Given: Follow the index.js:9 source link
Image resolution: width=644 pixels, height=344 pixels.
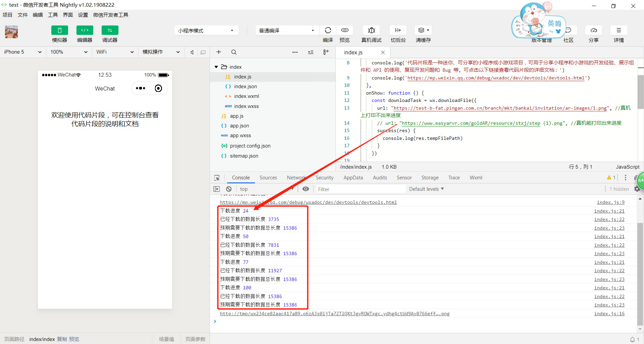Looking at the screenshot, I should [x=610, y=203].
